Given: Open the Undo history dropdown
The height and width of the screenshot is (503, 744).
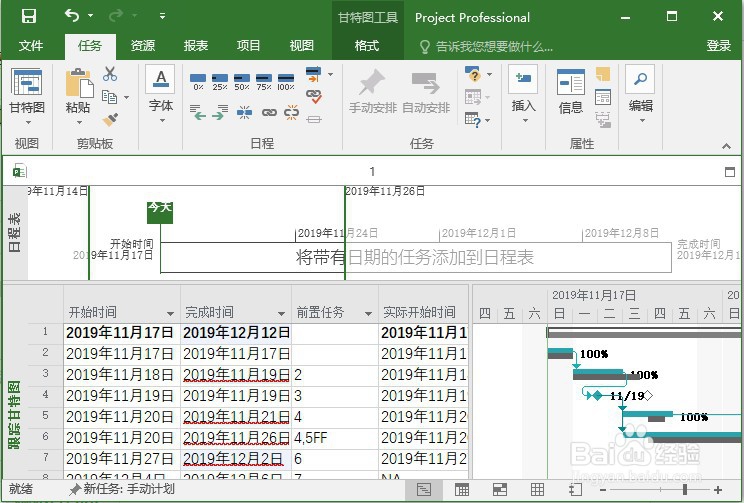Looking at the screenshot, I should click(91, 16).
